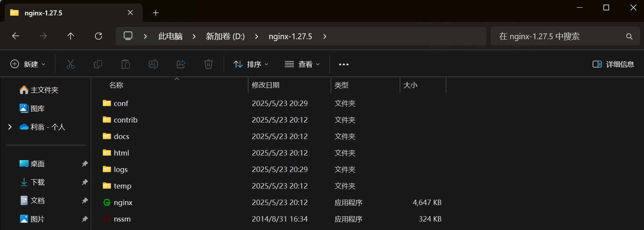Viewport: 644px width, 230px height.
Task: Sort by 大小 column header
Action: 411,85
